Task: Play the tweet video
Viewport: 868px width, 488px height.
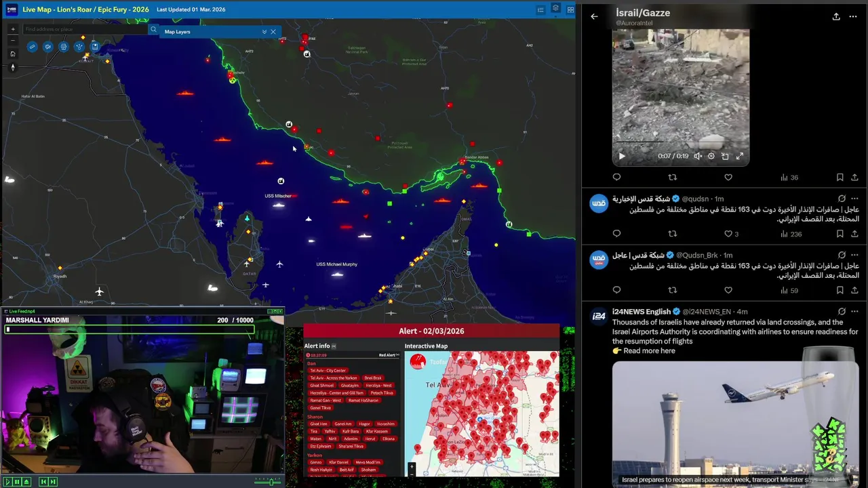Action: click(x=622, y=156)
